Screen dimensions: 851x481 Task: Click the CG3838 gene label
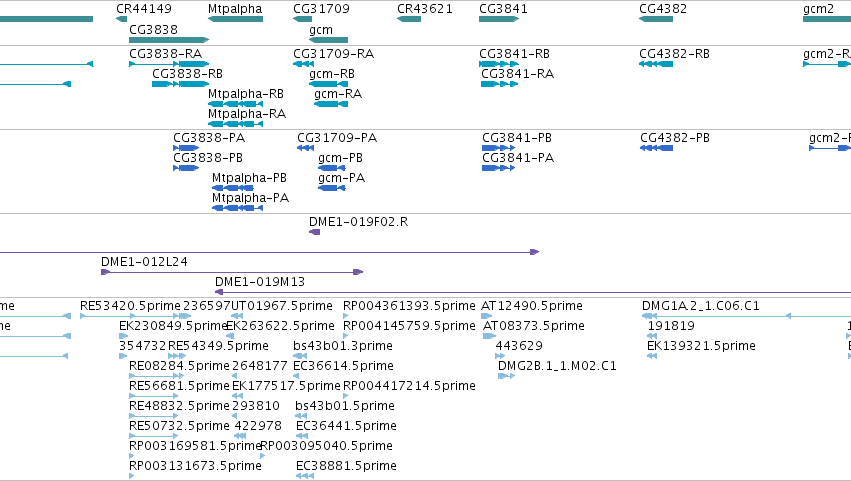(x=153, y=29)
